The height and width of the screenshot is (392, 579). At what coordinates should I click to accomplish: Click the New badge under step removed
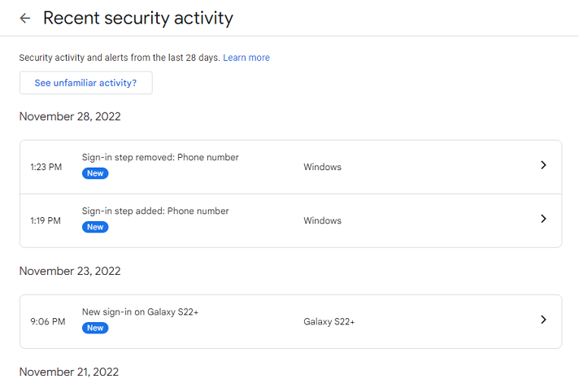(95, 173)
